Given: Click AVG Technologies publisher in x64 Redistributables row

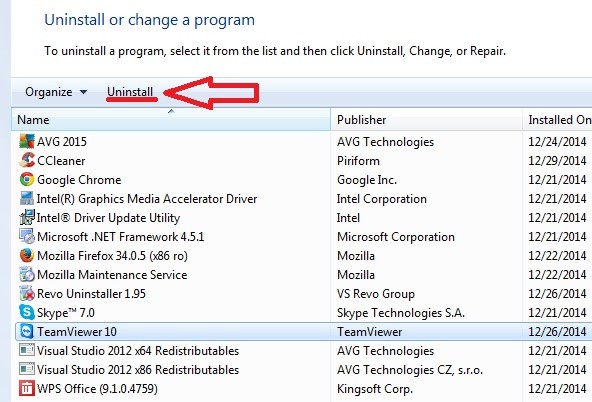Looking at the screenshot, I should (385, 351).
